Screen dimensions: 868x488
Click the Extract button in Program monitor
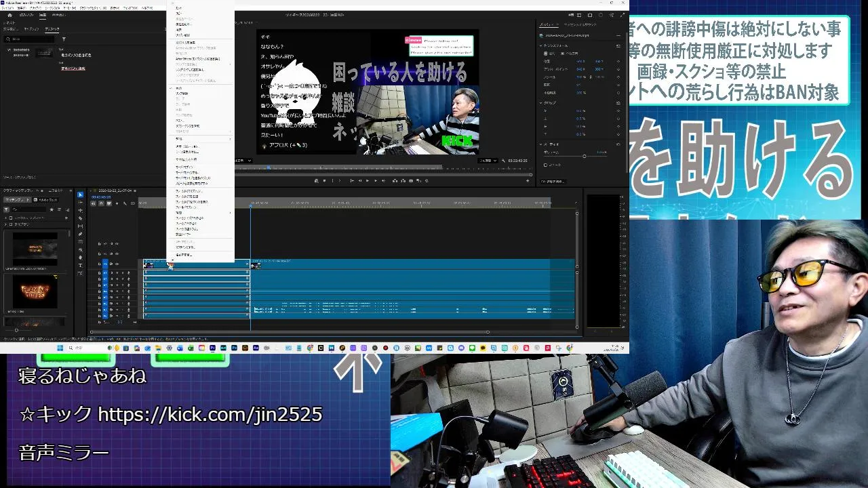click(403, 181)
